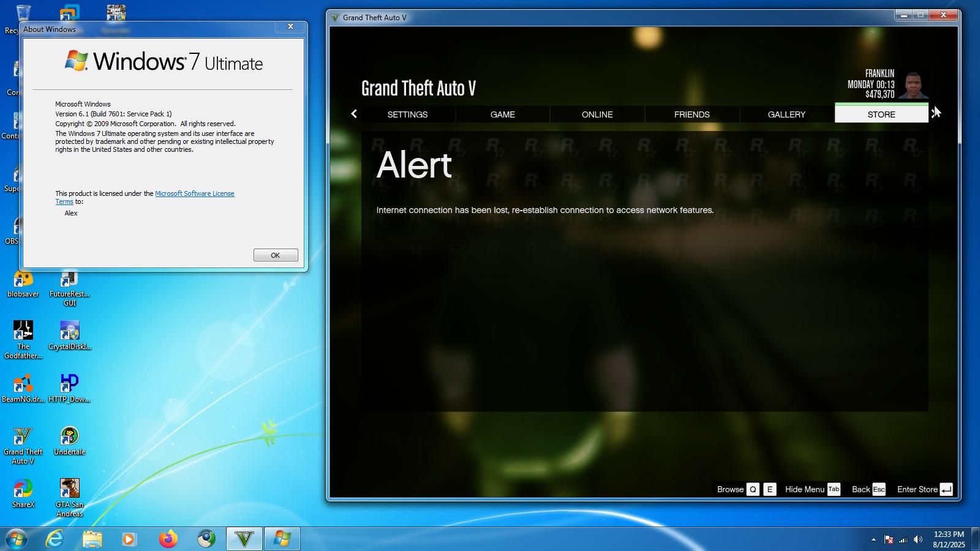The image size is (980, 551).
Task: Click Franklin's character portrait
Action: [x=913, y=84]
